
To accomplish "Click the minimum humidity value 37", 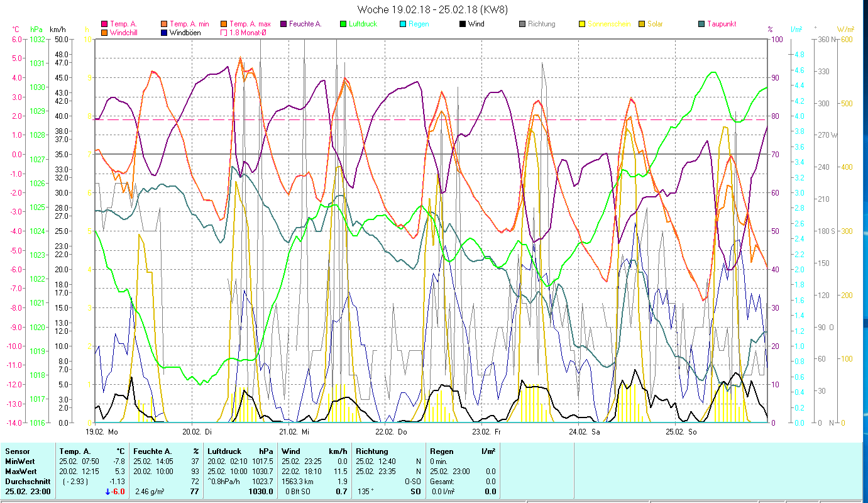I will [x=195, y=462].
